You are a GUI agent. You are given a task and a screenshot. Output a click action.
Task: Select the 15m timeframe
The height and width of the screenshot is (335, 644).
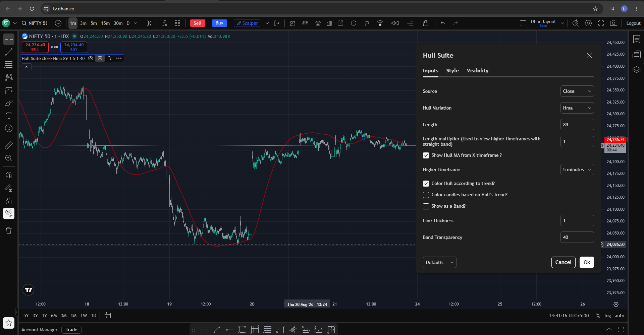tap(105, 23)
